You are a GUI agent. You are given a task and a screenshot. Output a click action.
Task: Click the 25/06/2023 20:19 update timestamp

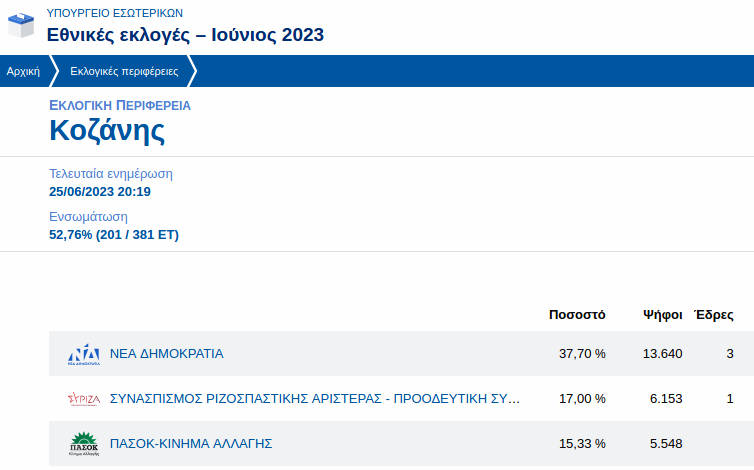click(100, 192)
